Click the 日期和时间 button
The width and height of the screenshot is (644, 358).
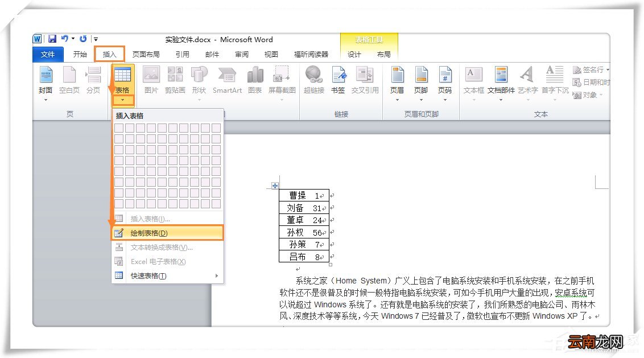click(x=592, y=82)
